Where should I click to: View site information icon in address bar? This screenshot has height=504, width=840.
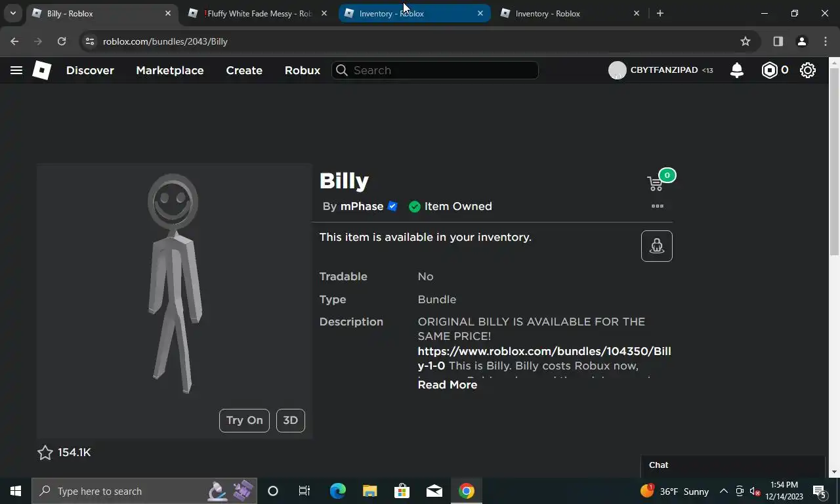tap(90, 41)
